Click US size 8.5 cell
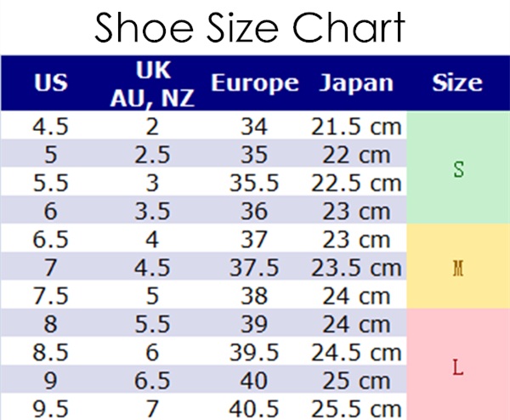This screenshot has height=420, width=510. click(50, 352)
